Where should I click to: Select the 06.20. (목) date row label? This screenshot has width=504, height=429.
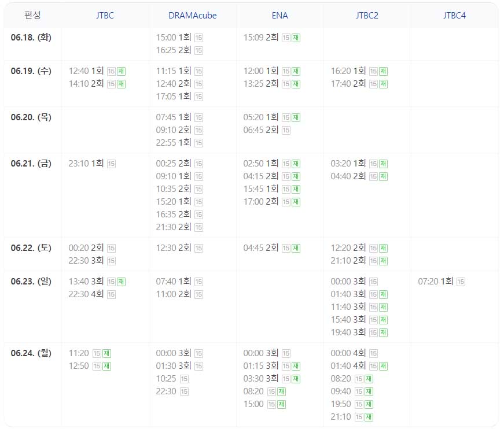31,117
